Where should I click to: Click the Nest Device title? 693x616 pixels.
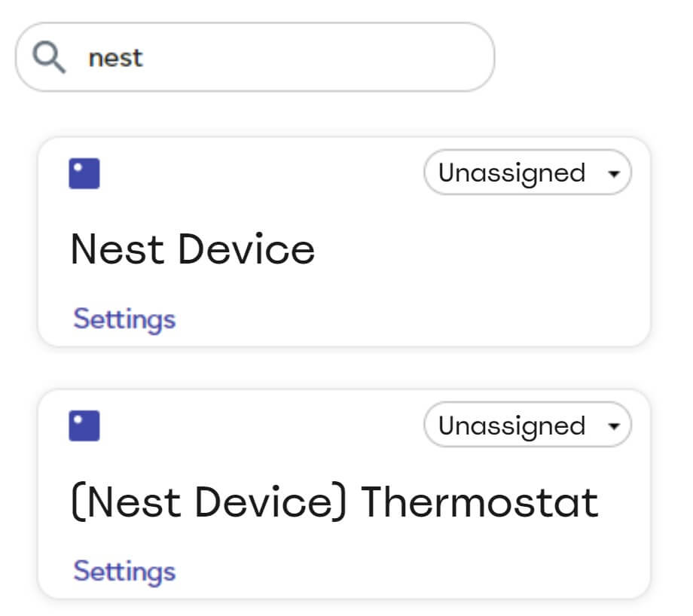point(193,249)
